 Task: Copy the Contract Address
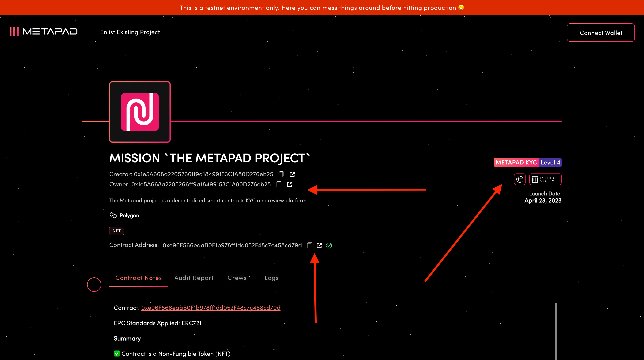[310, 246]
